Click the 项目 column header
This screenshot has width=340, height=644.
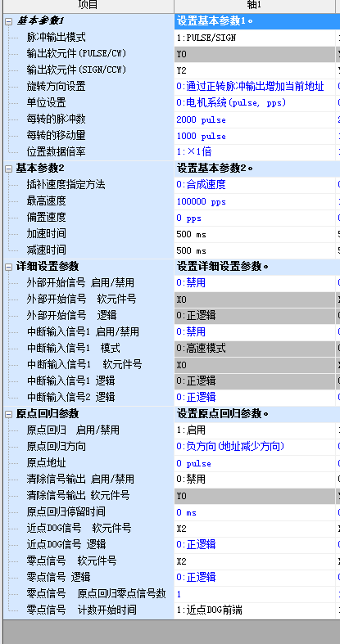coord(88,6)
